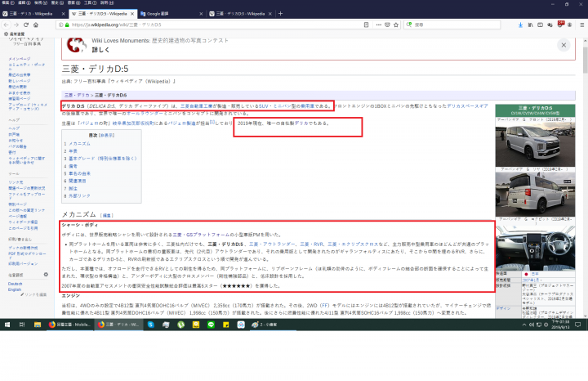Show site information via the (i) icon

(61, 25)
